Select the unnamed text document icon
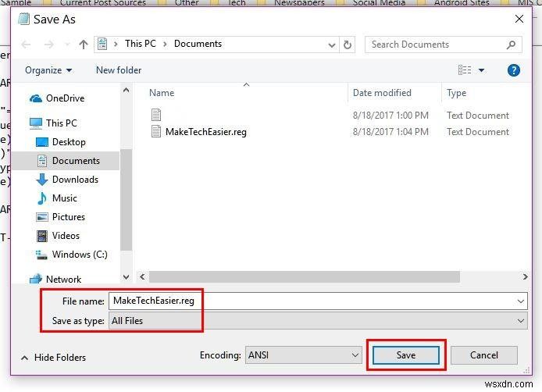The width and height of the screenshot is (542, 392). [x=156, y=115]
